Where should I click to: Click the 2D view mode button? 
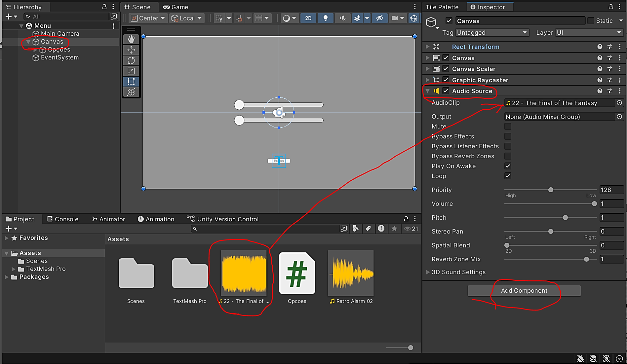click(308, 18)
